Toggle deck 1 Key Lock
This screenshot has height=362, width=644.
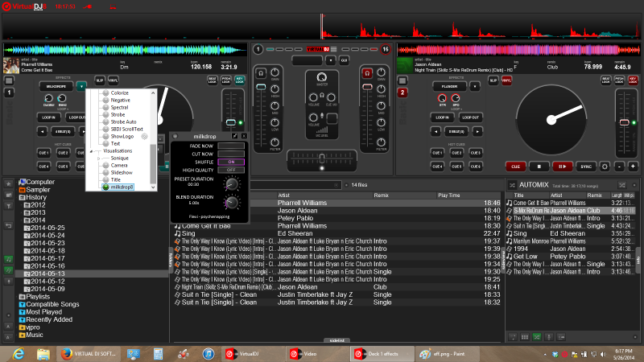click(239, 80)
